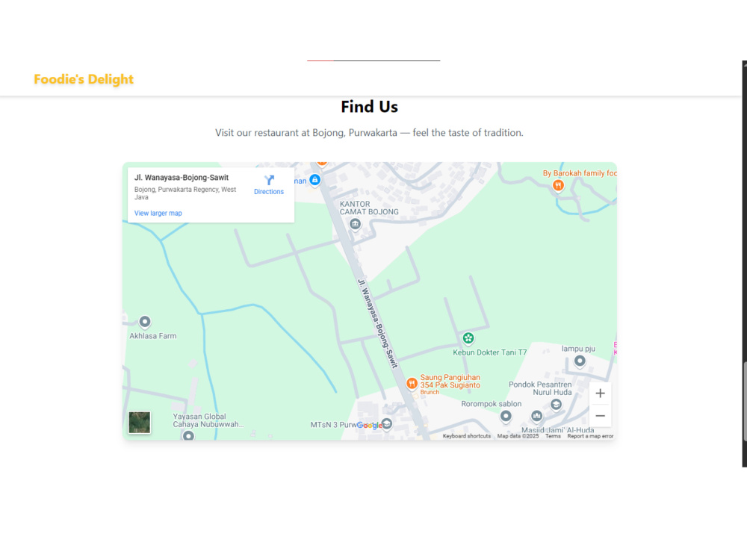Click the Akhlasa Farm label
The height and width of the screenshot is (560, 747).
click(x=153, y=336)
